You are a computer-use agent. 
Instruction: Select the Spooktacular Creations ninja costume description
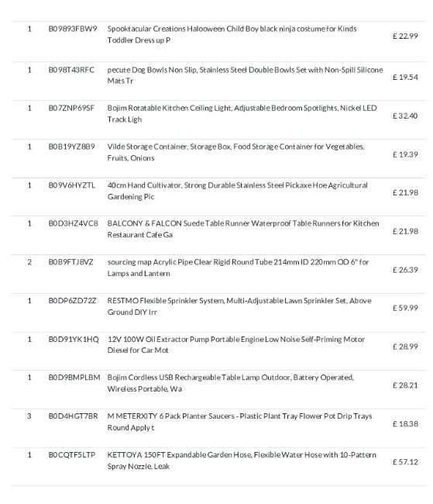(232, 34)
